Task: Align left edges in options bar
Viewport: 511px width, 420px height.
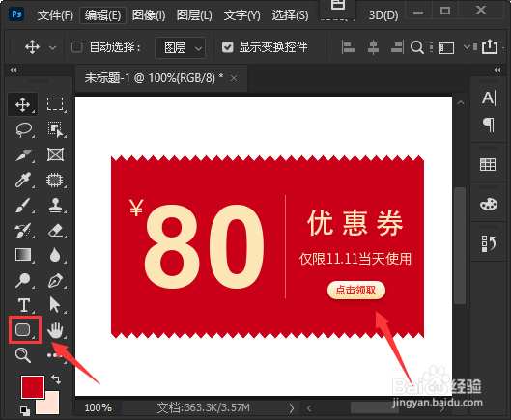Action: (348, 47)
